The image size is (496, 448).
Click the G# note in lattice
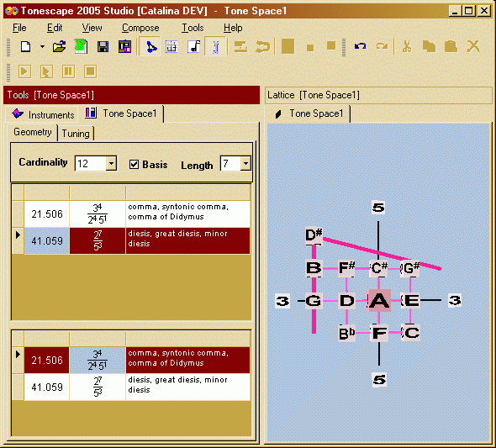410,268
